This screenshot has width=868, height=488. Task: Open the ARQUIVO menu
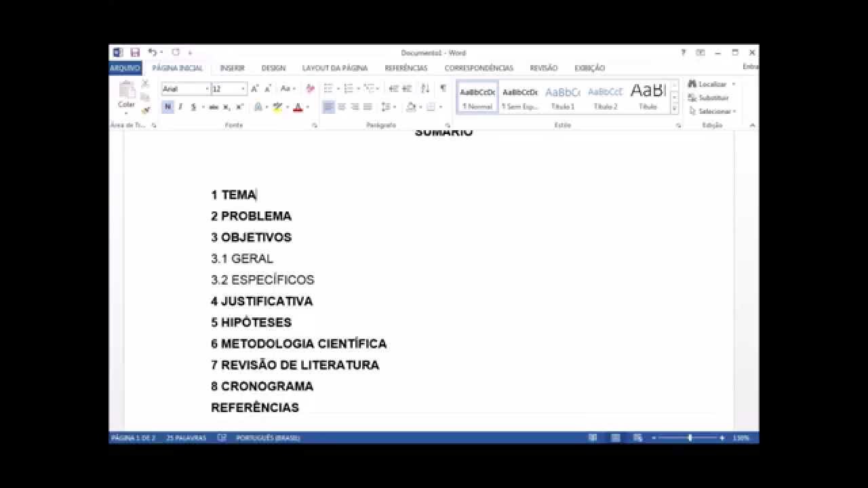[x=125, y=68]
